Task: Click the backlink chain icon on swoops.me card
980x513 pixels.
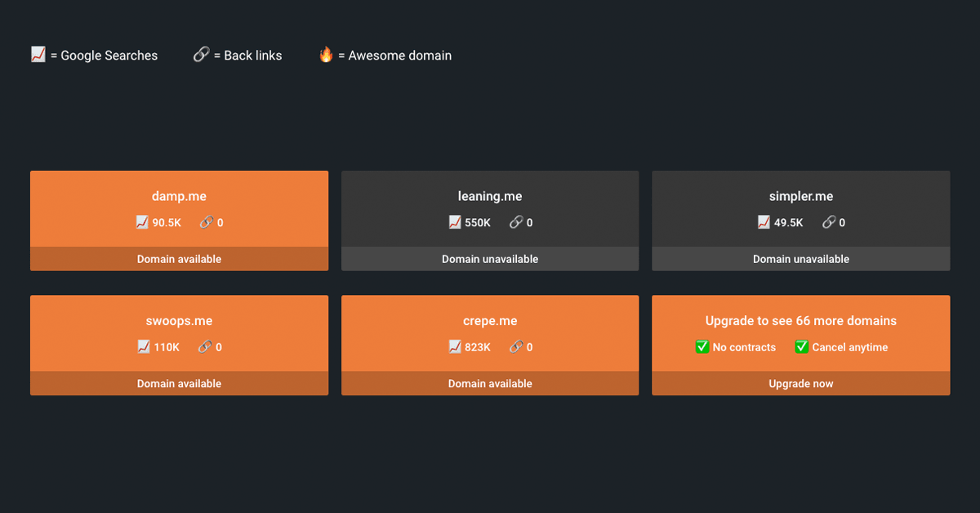Action: tap(205, 347)
